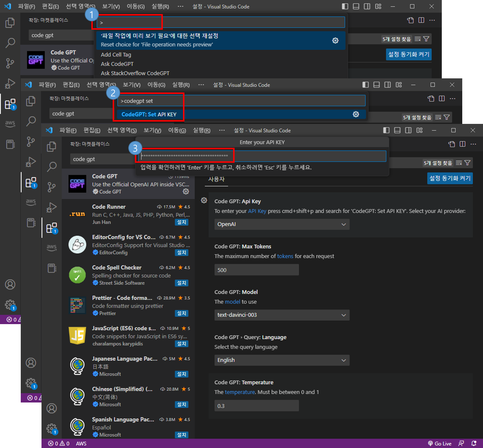Toggle bottom panel layout in front window title bar
Viewport: 483px width, 448px height.
click(397, 130)
